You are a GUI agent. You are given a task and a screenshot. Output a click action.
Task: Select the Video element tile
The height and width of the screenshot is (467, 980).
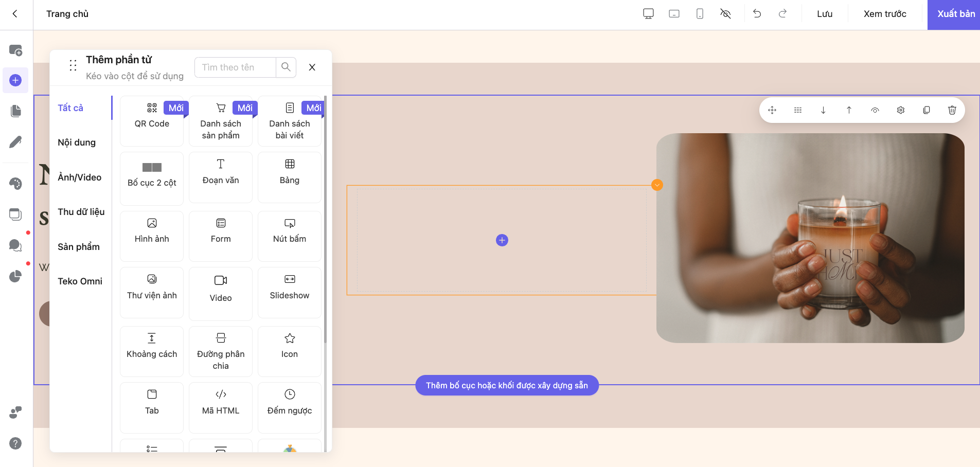(221, 293)
